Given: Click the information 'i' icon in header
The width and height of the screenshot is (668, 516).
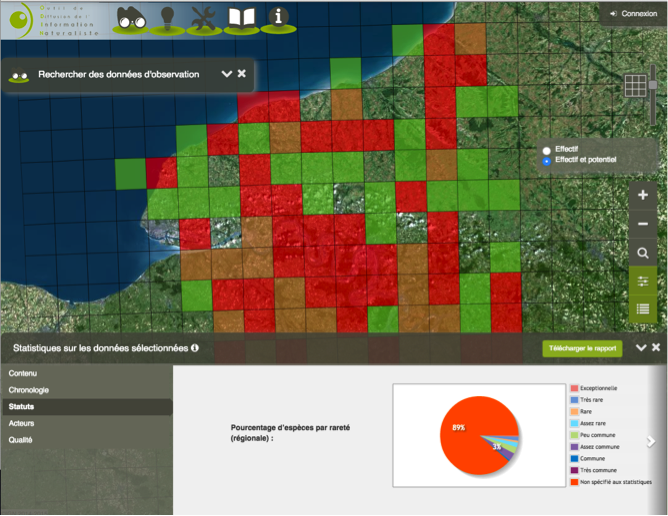Looking at the screenshot, I should coord(279,18).
